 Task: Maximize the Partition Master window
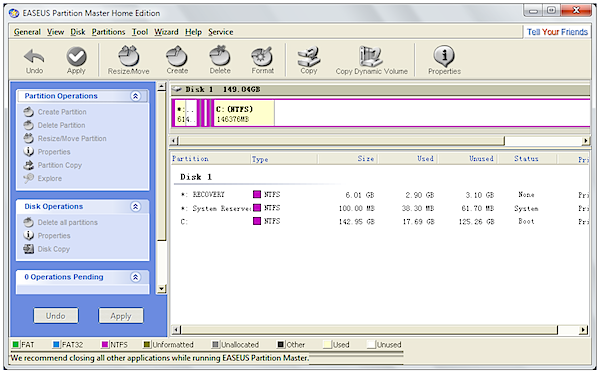(x=551, y=10)
